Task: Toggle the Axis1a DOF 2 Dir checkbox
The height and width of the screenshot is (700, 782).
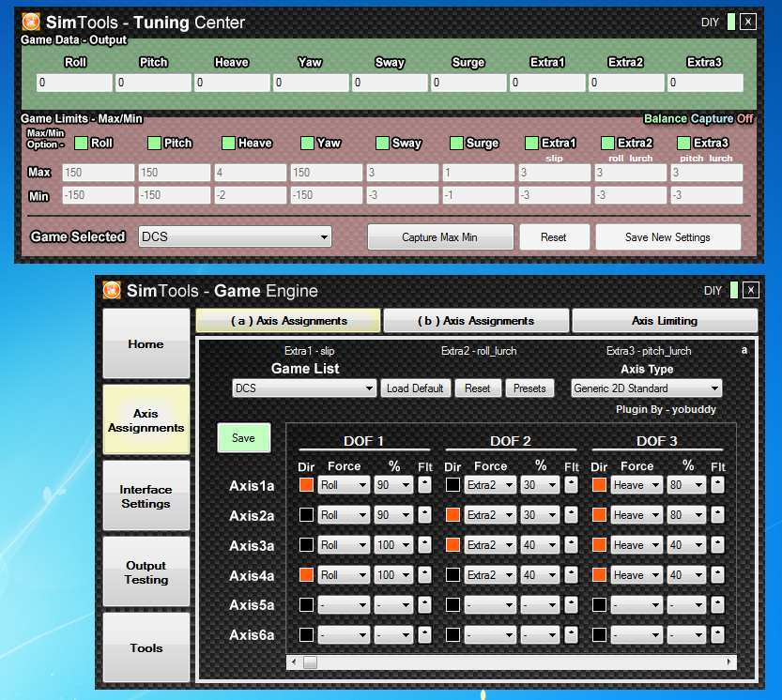Action: pyautogui.click(x=452, y=485)
